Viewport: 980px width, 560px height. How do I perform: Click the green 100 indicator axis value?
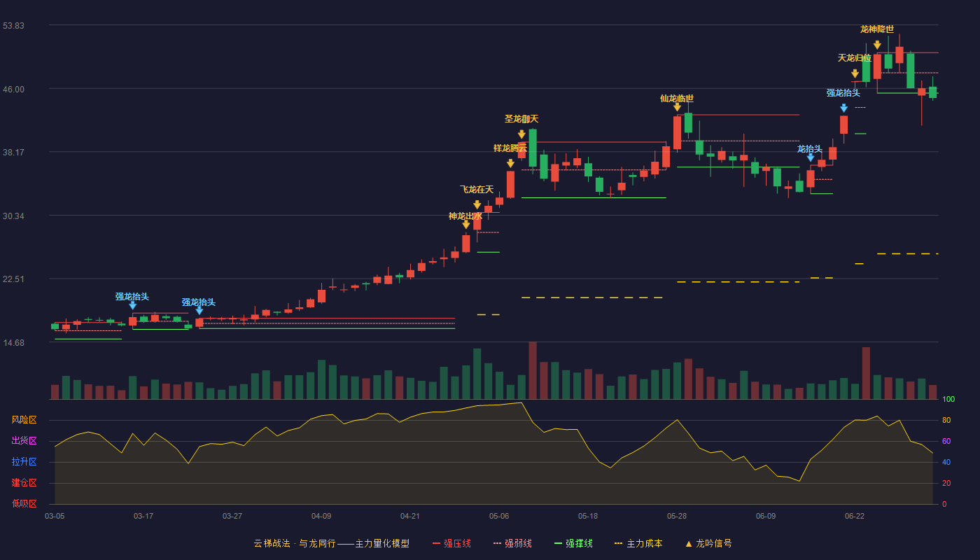pyautogui.click(x=948, y=400)
